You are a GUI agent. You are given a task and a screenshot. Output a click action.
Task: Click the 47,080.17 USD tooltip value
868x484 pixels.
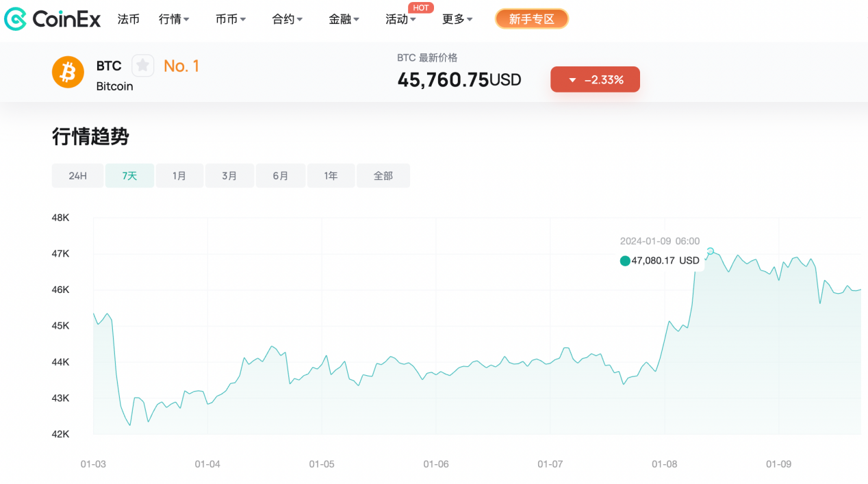[x=665, y=260]
